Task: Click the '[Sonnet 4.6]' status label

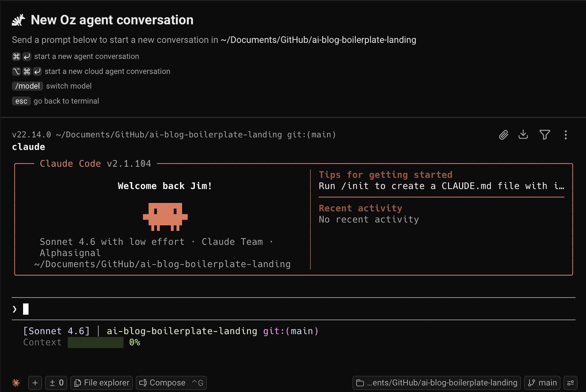Action: point(56,331)
